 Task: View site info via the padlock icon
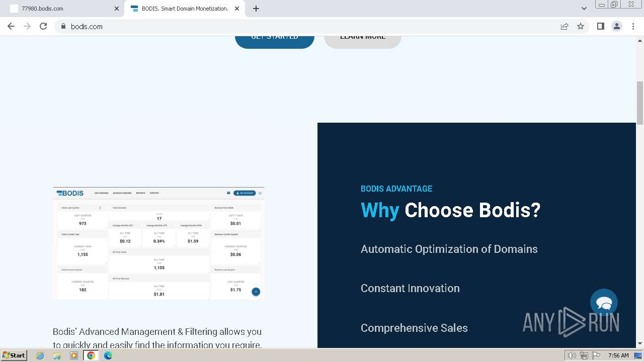(63, 26)
